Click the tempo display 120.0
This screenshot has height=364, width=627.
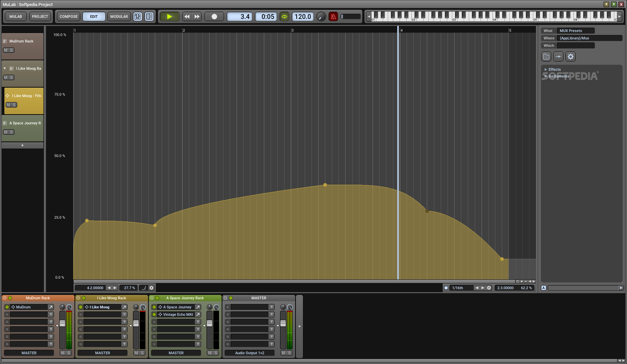click(x=303, y=17)
